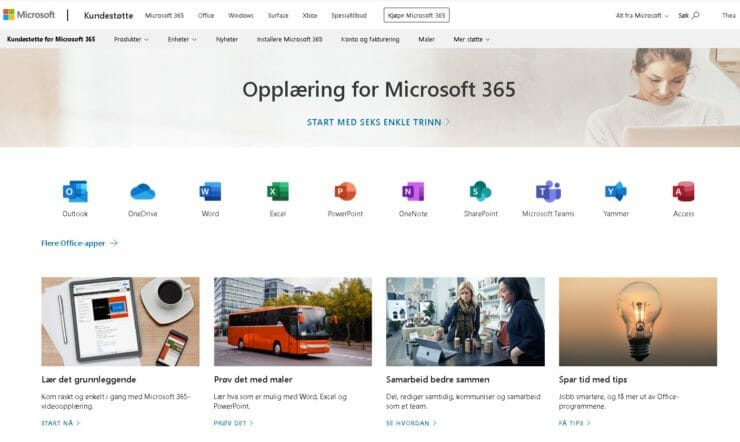Screen dimensions: 740x442
Task: Open the OneNote app icon
Action: pos(413,192)
